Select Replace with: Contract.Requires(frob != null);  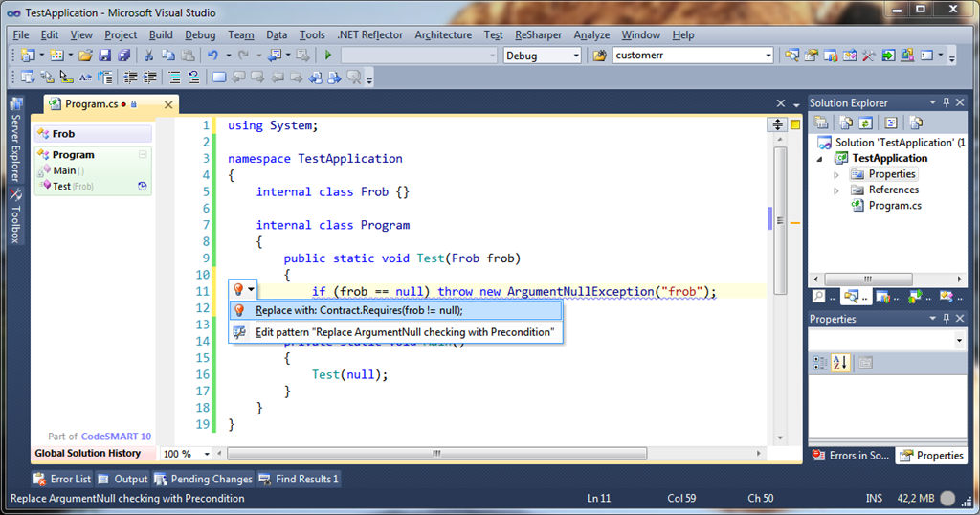tap(395, 310)
